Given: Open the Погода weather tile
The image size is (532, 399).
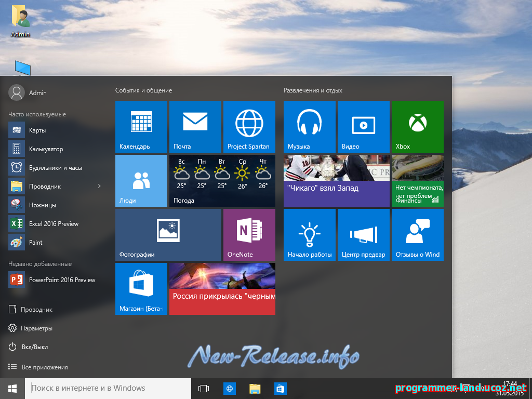Looking at the screenshot, I should click(x=222, y=180).
